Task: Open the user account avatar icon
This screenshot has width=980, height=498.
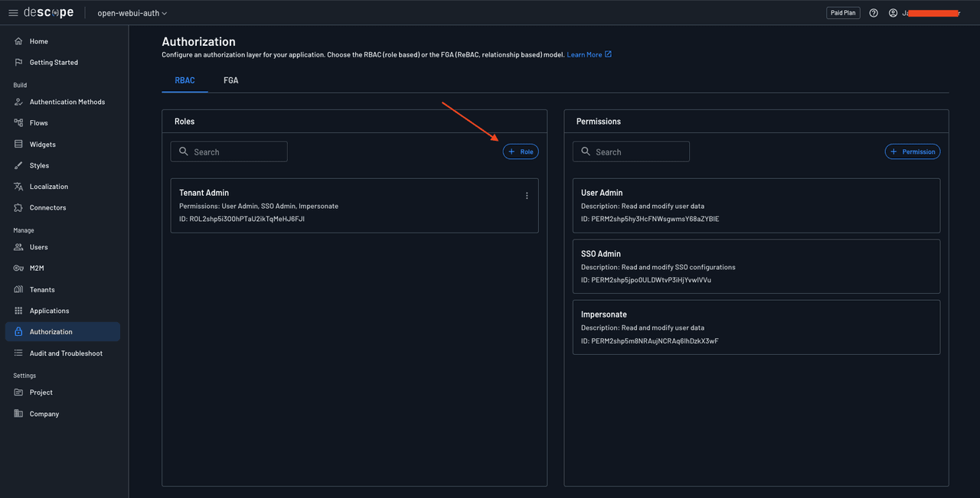Action: pos(893,13)
